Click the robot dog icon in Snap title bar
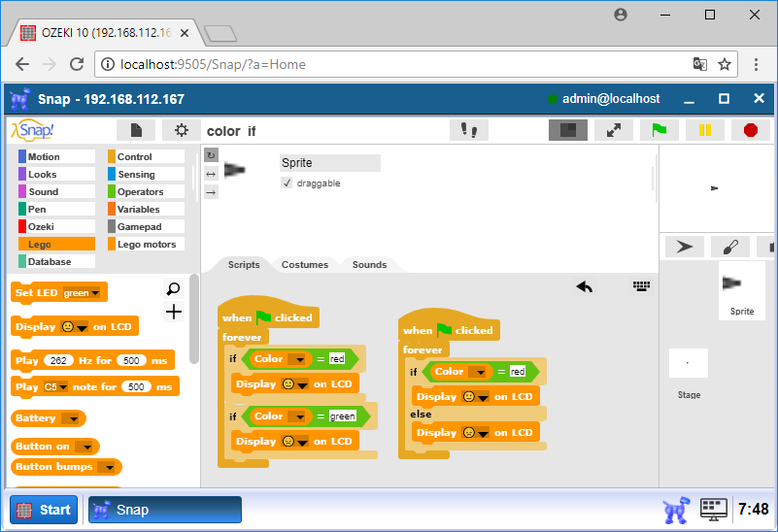This screenshot has width=778, height=532. coord(20,99)
